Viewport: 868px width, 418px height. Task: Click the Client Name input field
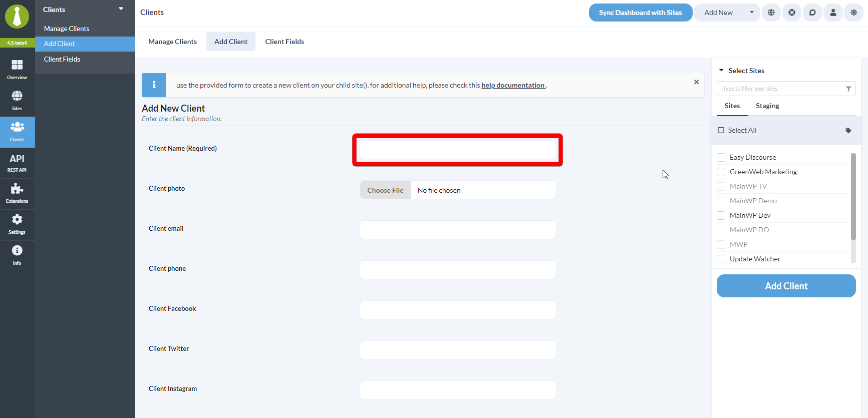click(x=458, y=150)
